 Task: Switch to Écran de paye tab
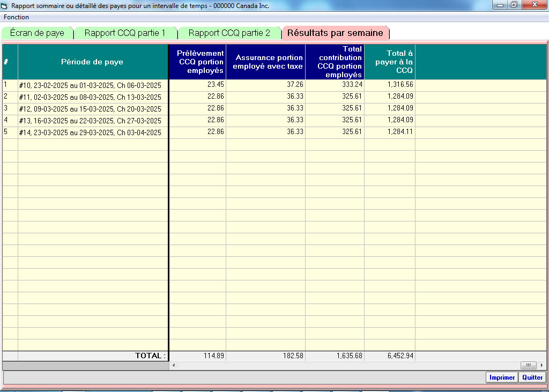[x=37, y=33]
